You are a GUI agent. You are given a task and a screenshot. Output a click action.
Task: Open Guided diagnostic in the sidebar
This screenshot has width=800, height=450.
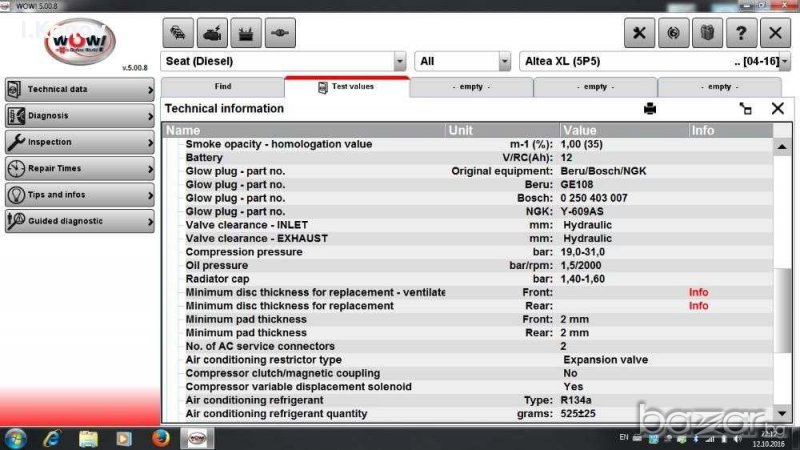point(79,221)
